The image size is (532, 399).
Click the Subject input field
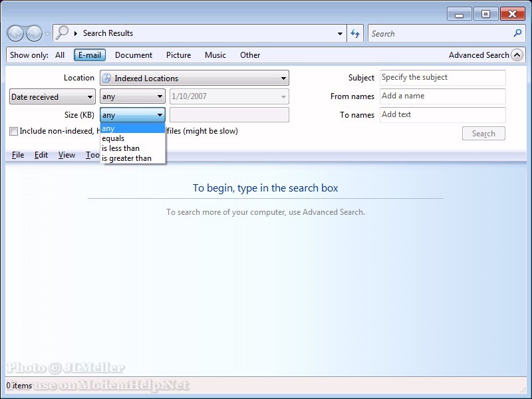442,78
